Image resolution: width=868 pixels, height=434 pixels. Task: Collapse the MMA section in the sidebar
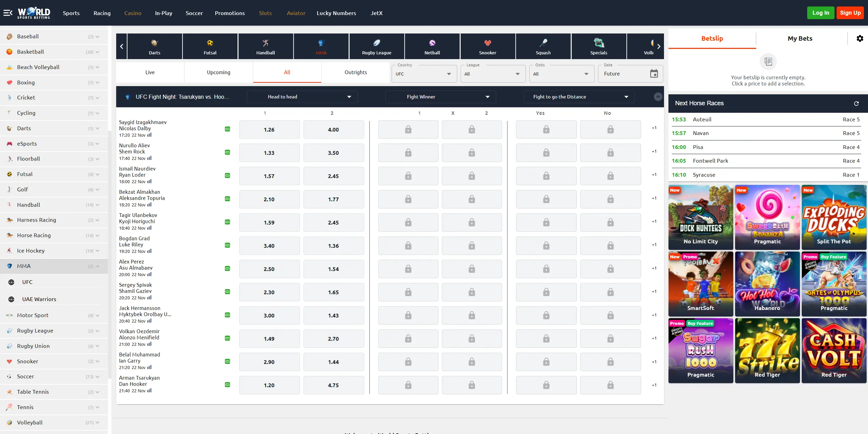coord(97,266)
